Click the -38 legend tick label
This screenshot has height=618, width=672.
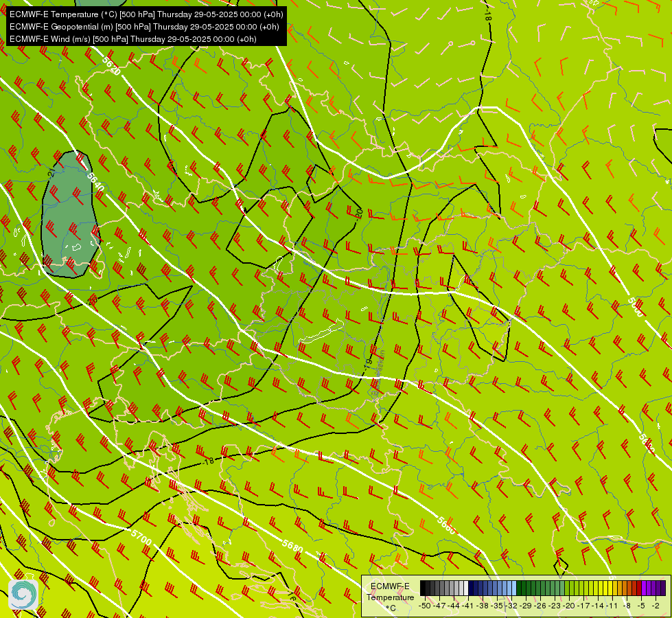click(482, 606)
